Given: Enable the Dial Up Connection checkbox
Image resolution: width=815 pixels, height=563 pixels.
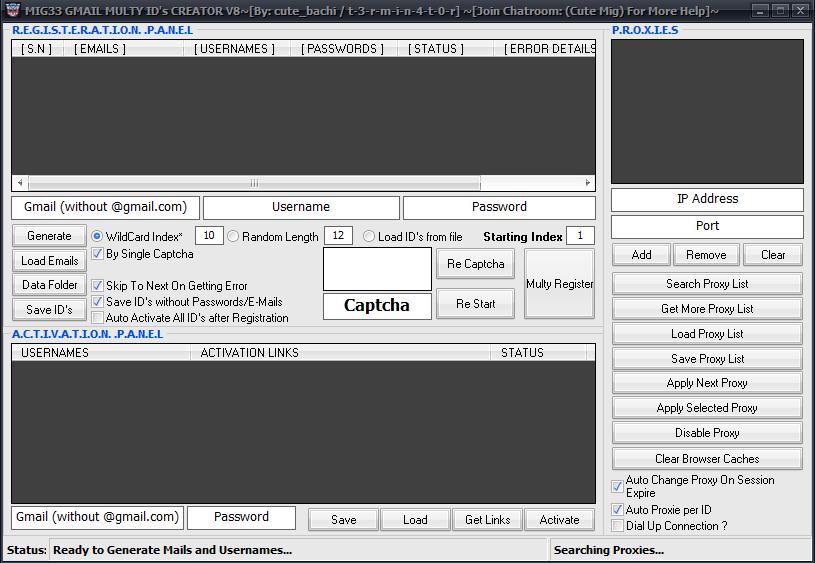Looking at the screenshot, I should click(617, 526).
